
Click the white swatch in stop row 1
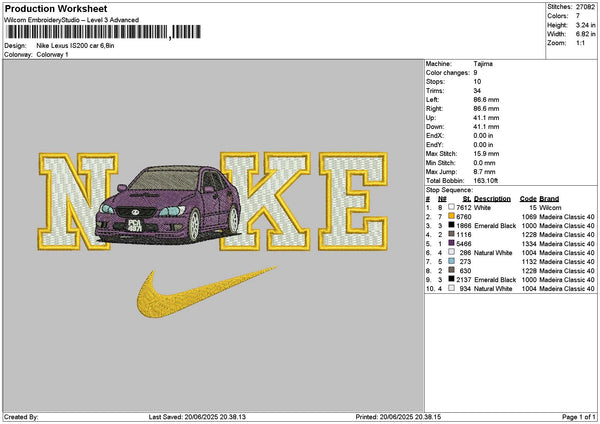pos(452,207)
